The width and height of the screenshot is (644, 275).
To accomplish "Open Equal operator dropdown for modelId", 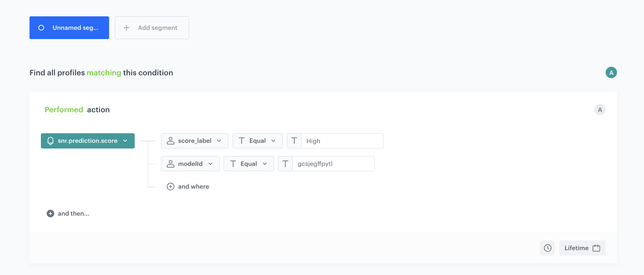I will pos(248,164).
